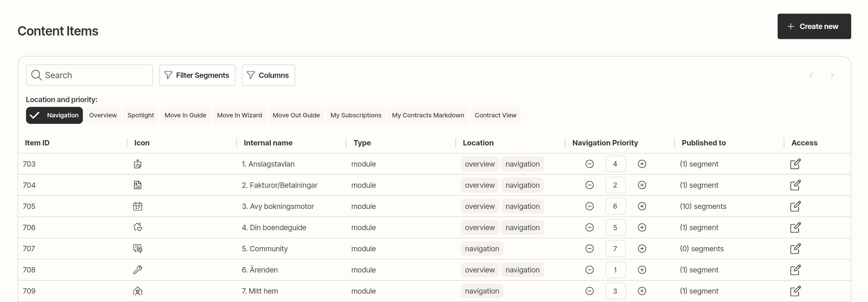Click priority value field for item 708
The image size is (868, 302).
point(616,270)
